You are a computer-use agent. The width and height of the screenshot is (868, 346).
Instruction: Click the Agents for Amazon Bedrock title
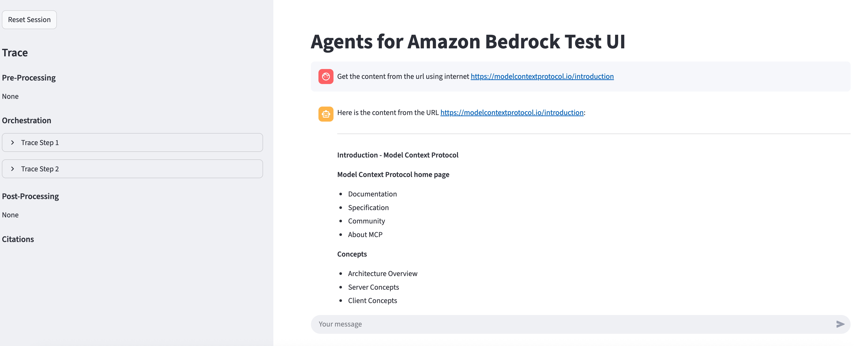point(468,42)
